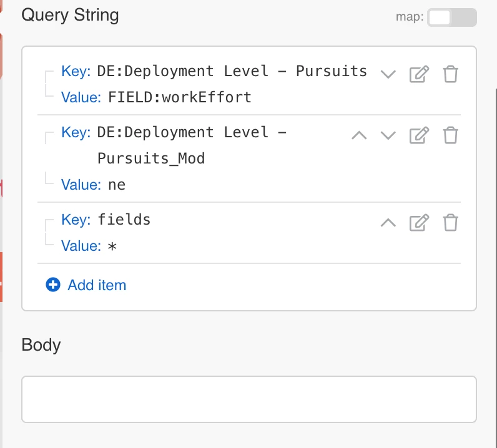497x448 pixels.
Task: Click the DE:Deployment Level – Pursuits key
Action: coord(232,71)
